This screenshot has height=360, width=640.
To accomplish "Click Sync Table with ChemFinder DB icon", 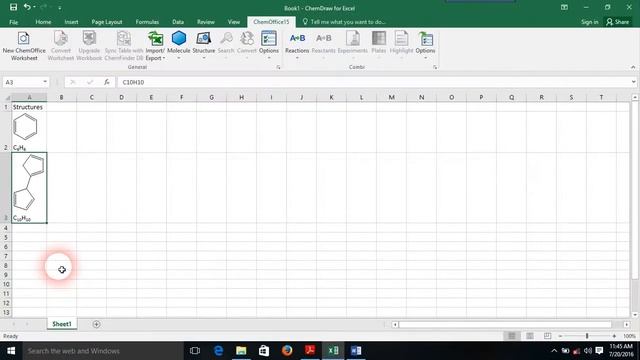I will (124, 39).
